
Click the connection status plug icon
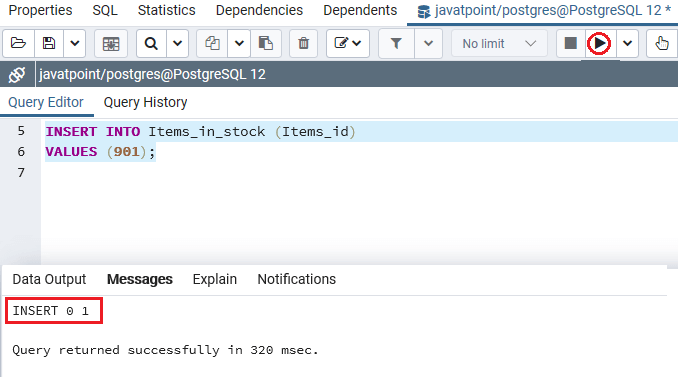(x=17, y=74)
